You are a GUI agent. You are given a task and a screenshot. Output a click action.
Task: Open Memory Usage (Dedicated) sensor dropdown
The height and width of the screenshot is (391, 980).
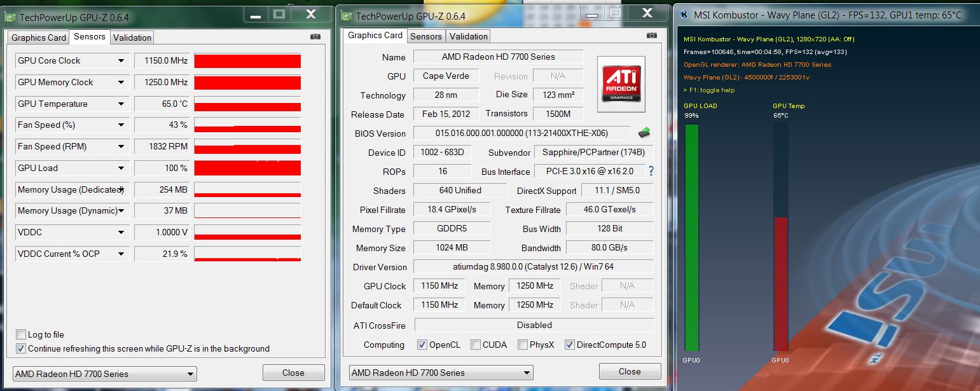pyautogui.click(x=121, y=190)
